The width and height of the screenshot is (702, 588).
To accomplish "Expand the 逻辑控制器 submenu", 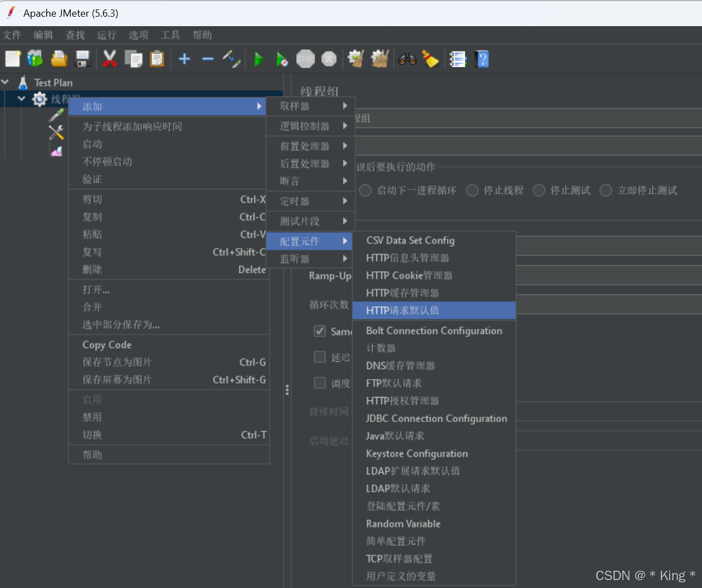I will [x=311, y=126].
